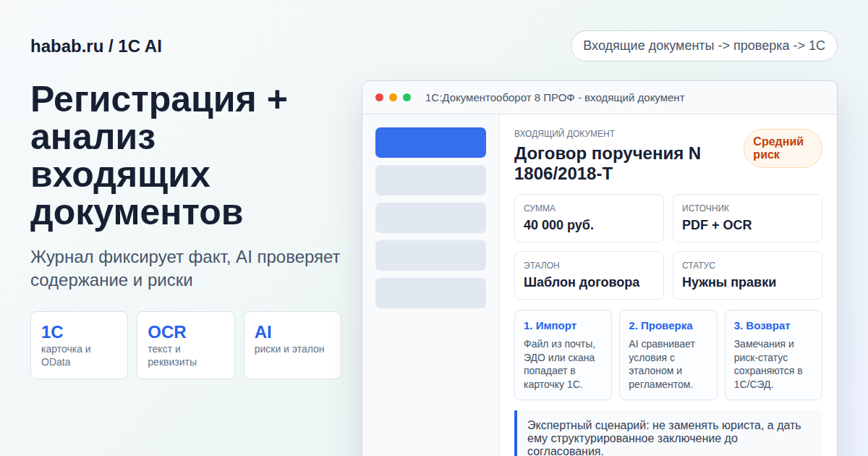Select the '3. Возврат' step card
Image resolution: width=868 pixels, height=456 pixels.
pos(773,355)
